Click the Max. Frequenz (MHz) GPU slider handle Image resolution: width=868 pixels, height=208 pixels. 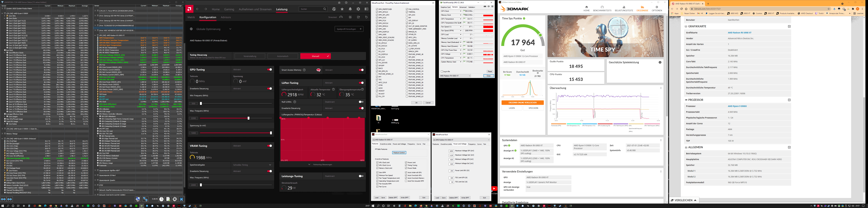249,118
